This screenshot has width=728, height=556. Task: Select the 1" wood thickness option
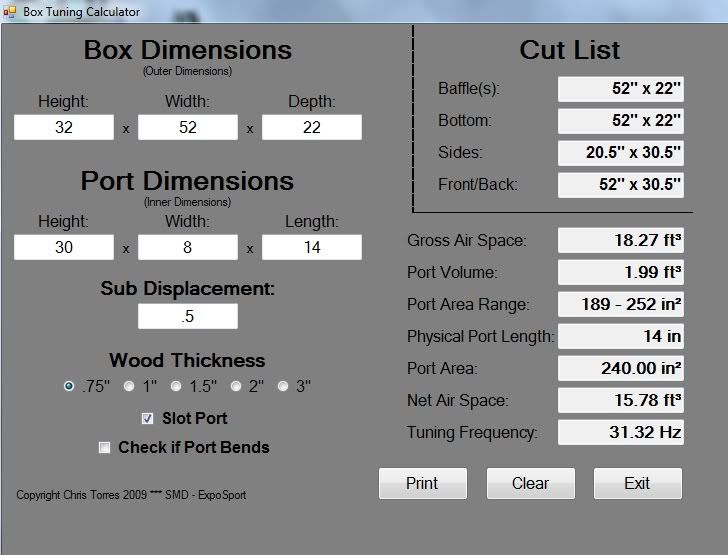[x=129, y=386]
